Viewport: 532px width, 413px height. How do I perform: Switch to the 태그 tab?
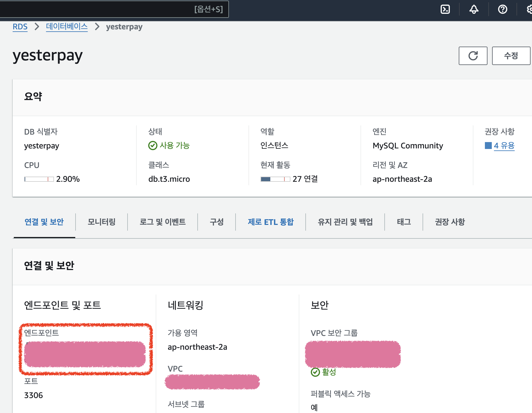tap(404, 222)
